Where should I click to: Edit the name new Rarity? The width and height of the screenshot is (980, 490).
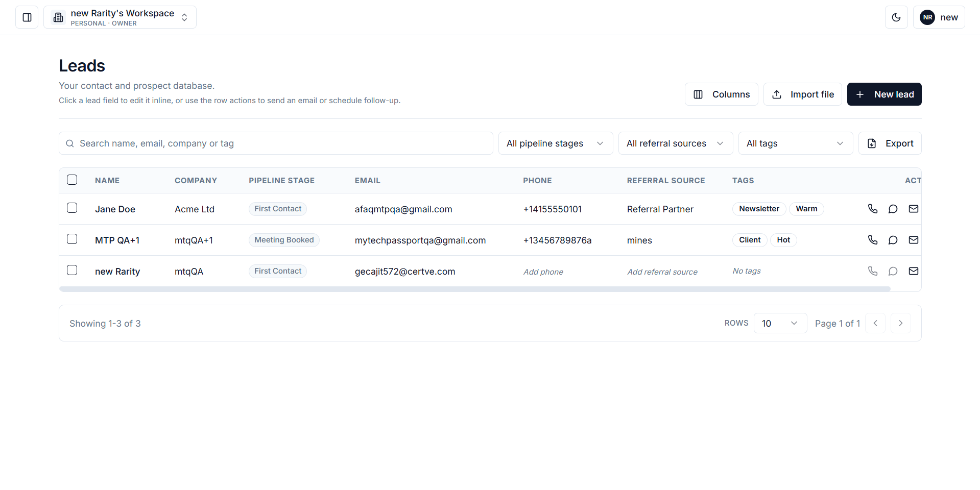117,272
